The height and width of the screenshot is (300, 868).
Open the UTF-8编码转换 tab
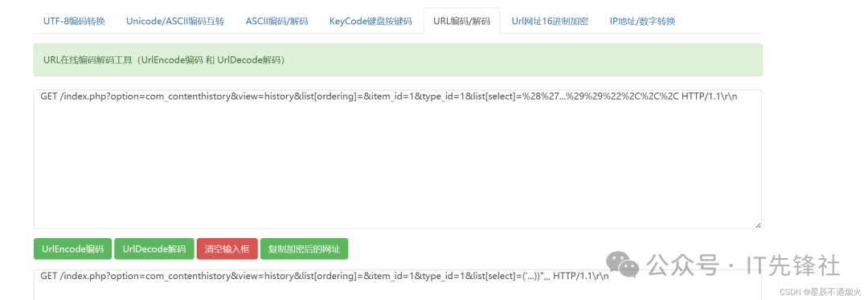[74, 22]
